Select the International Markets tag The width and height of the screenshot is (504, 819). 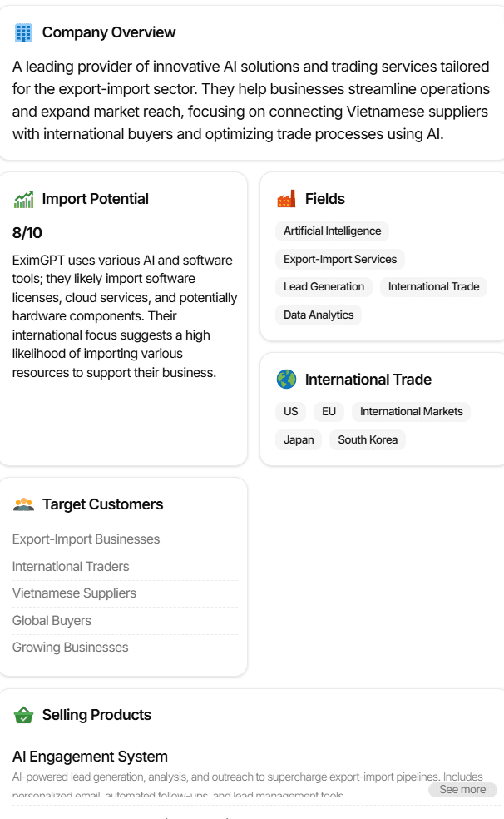(x=411, y=411)
